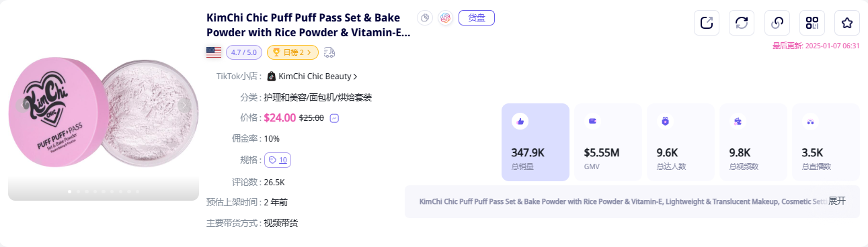Expand the 日榜 2 ranking badge

click(x=292, y=52)
